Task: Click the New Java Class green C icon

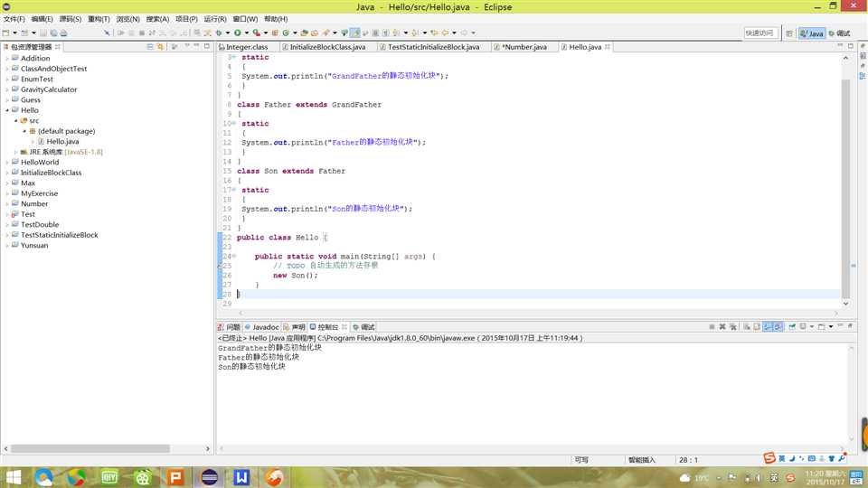Action: tap(286, 33)
